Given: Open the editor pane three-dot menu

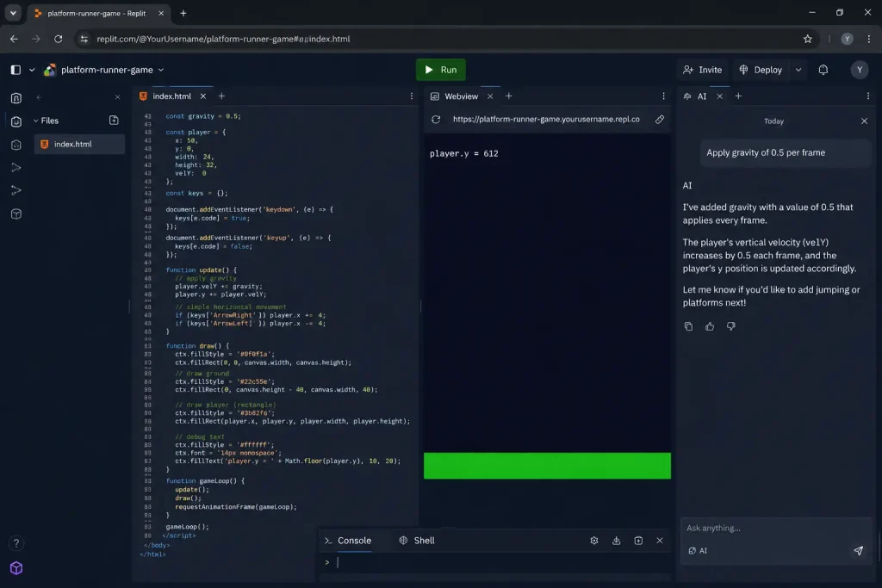Looking at the screenshot, I should point(411,96).
